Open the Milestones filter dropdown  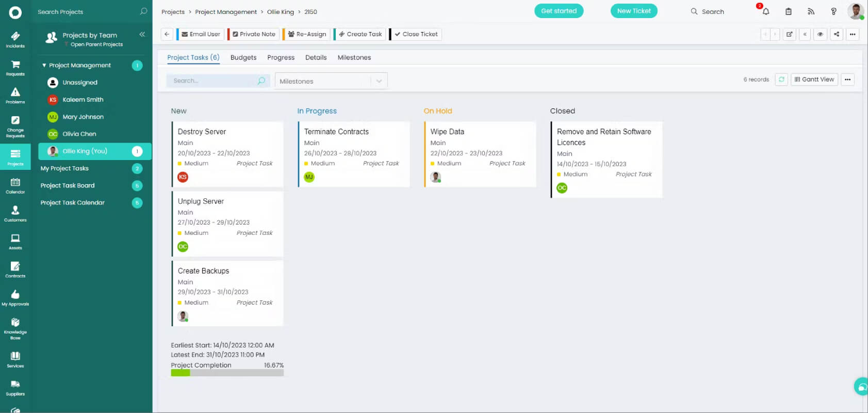[x=331, y=81]
